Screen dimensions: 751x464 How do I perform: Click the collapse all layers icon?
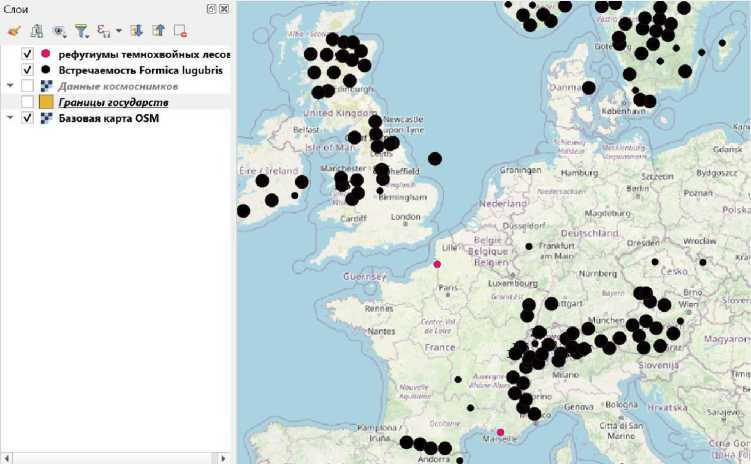[158, 31]
